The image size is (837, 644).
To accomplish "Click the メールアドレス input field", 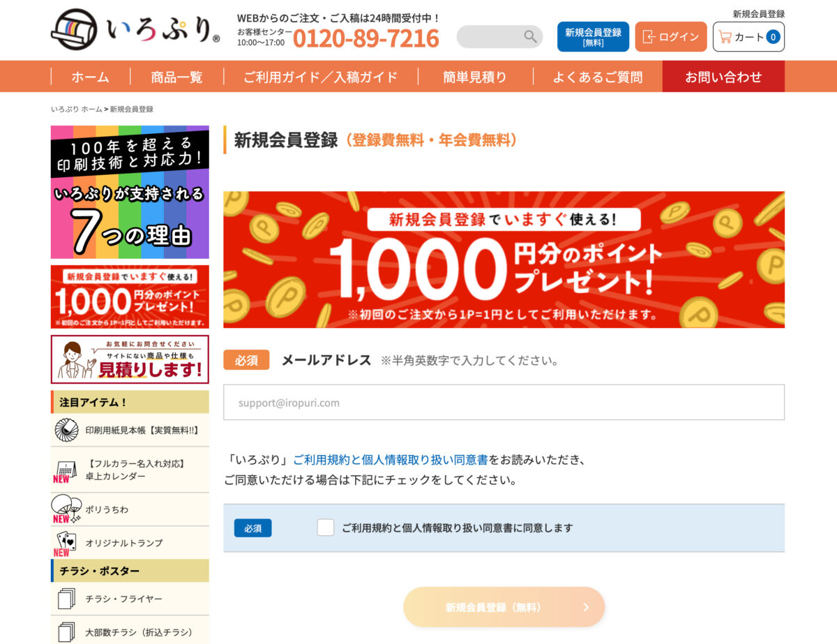I will [x=504, y=403].
